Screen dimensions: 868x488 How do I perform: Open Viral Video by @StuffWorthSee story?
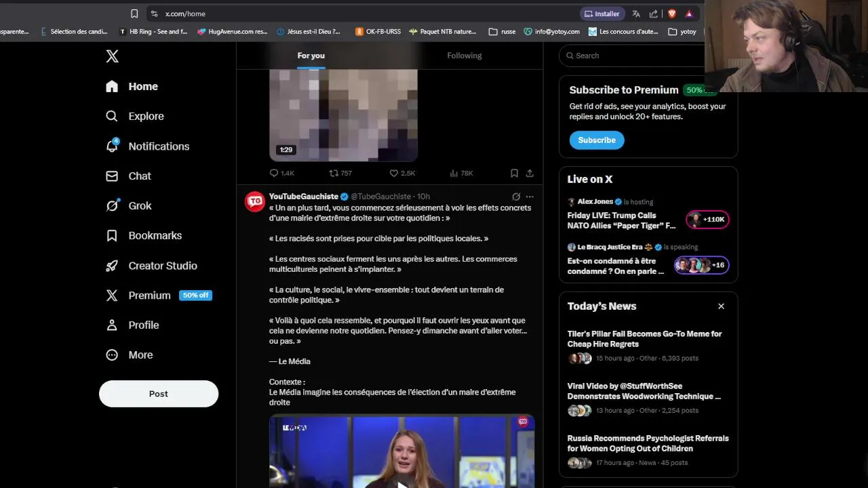pos(644,391)
